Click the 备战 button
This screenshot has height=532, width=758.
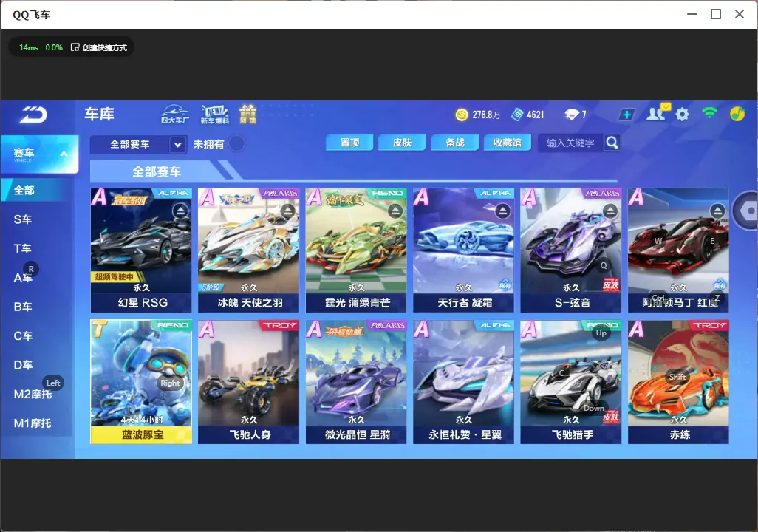click(x=454, y=143)
